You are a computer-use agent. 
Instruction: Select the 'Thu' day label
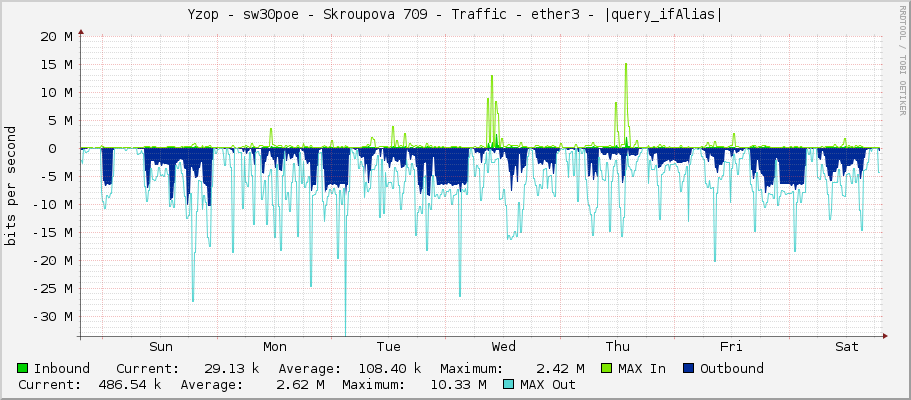(x=618, y=347)
